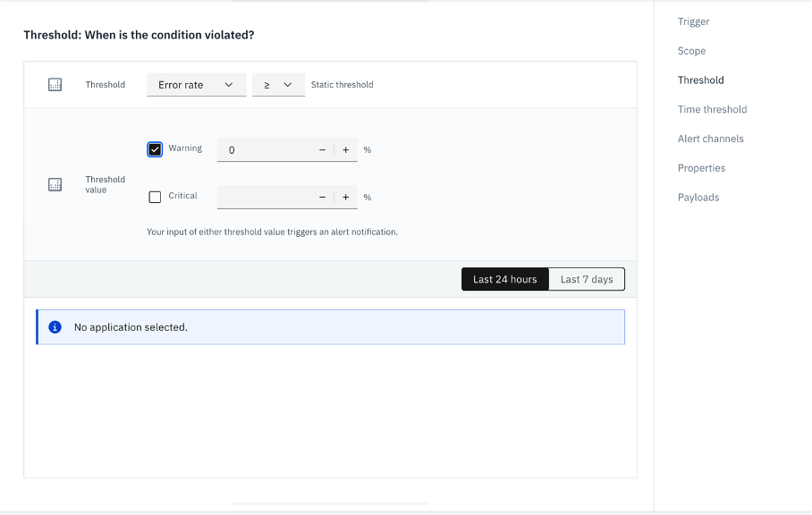Open the Alert channels section
This screenshot has width=812, height=515.
click(710, 139)
